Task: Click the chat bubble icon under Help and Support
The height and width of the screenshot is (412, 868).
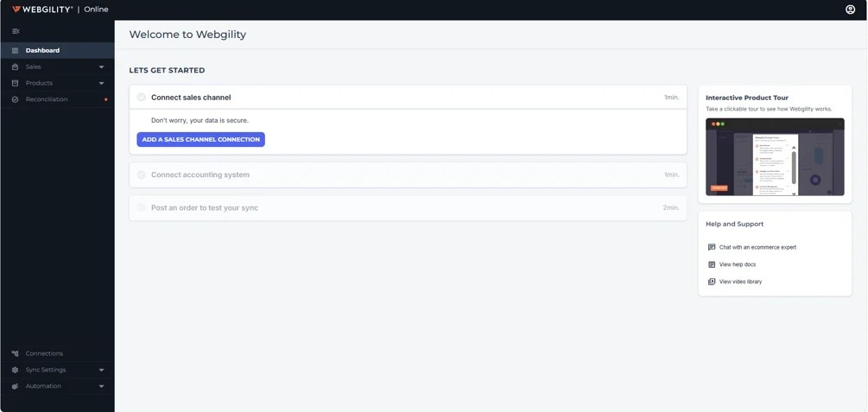Action: click(712, 247)
